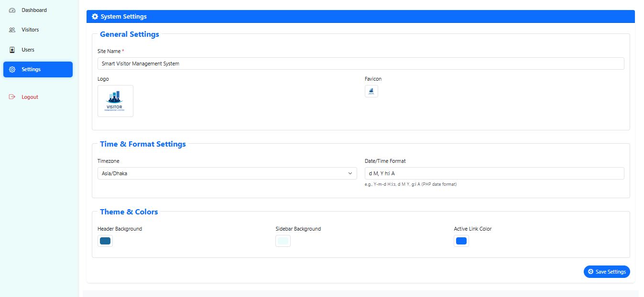Click the Sidebar Background label
644x297 pixels.
pos(298,229)
